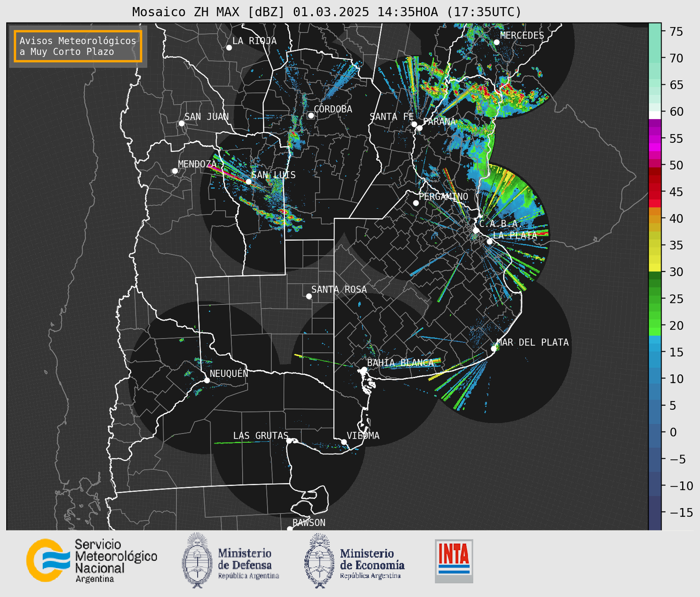The height and width of the screenshot is (597, 700).
Task: Select the NEUQUÉN city marker
Action: (x=207, y=380)
